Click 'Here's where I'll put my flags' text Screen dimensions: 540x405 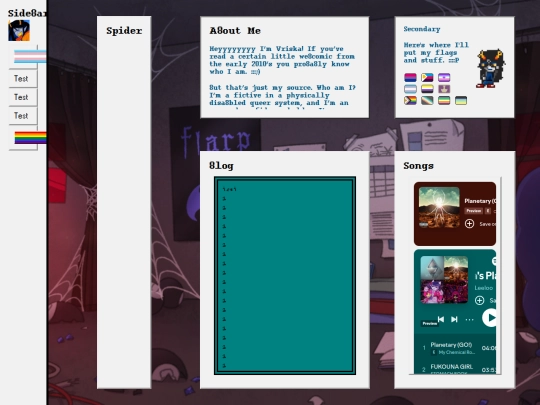[436, 53]
